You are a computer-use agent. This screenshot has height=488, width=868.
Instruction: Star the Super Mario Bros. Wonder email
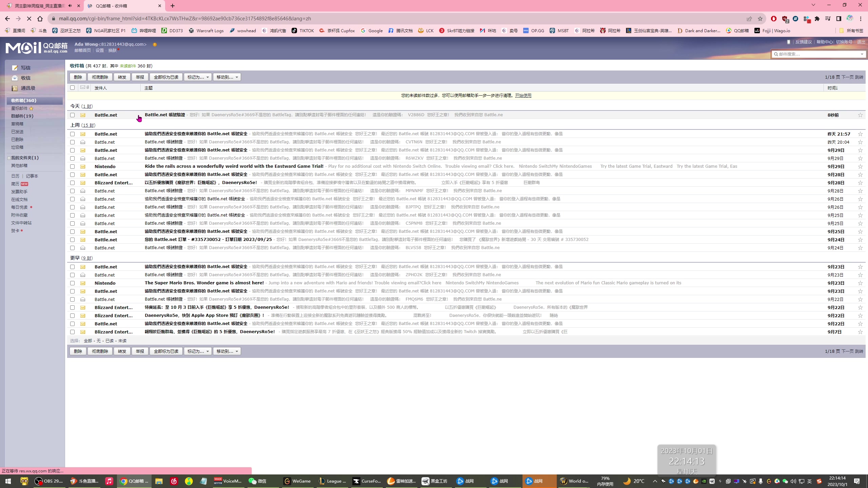860,283
